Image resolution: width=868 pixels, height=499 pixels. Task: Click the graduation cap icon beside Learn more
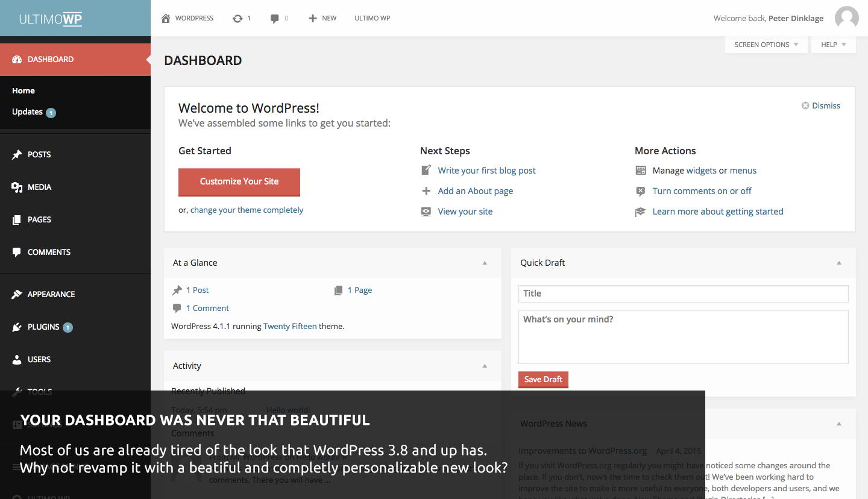click(641, 212)
